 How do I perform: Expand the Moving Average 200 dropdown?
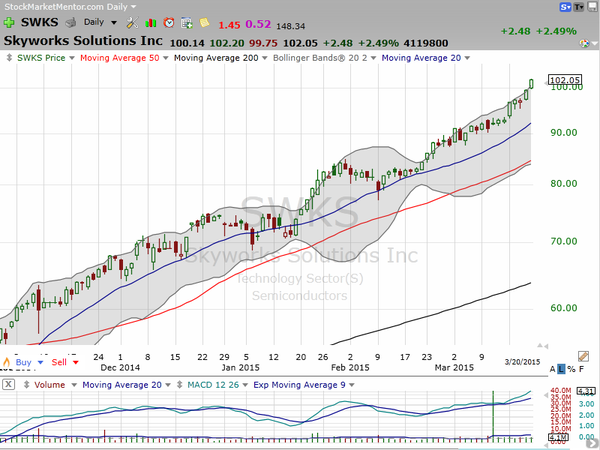pos(264,58)
